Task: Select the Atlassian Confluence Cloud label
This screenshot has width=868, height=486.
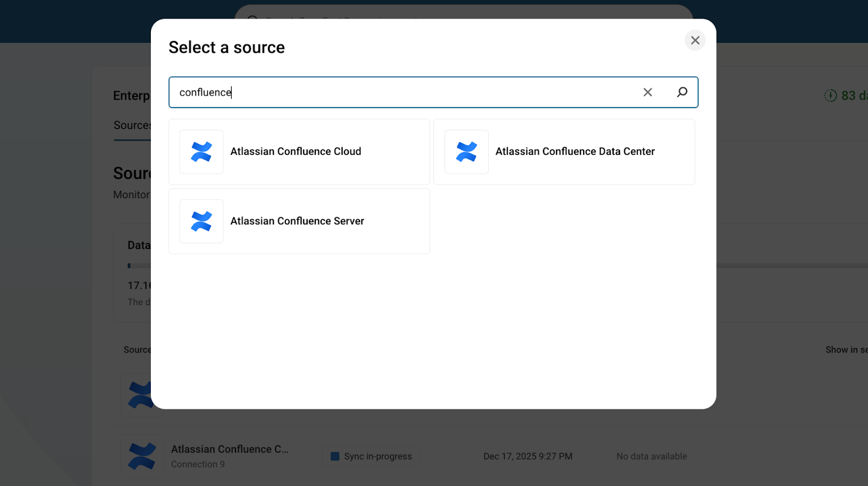Action: pyautogui.click(x=296, y=152)
